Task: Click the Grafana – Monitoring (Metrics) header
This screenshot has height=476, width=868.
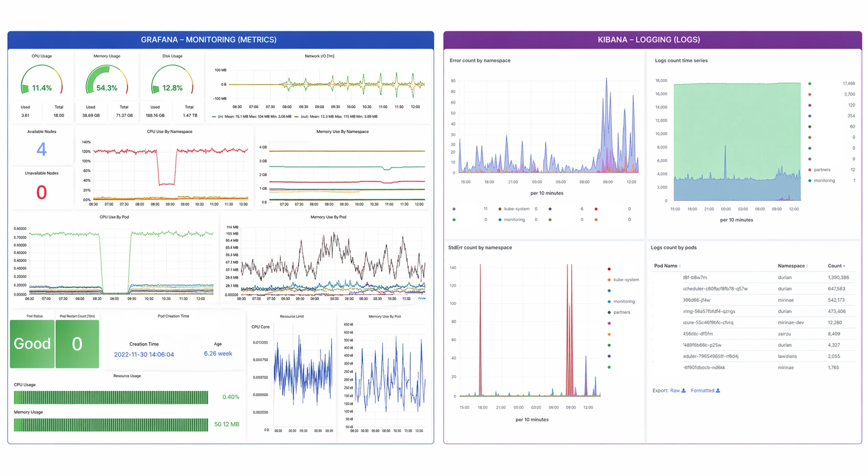Action: point(220,40)
